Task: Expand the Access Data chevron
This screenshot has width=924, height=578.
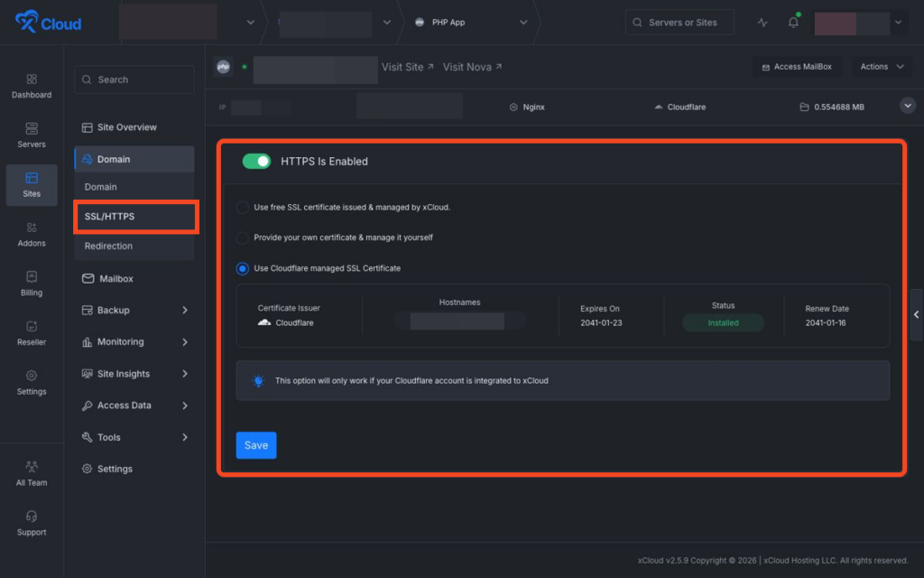Action: click(x=185, y=406)
